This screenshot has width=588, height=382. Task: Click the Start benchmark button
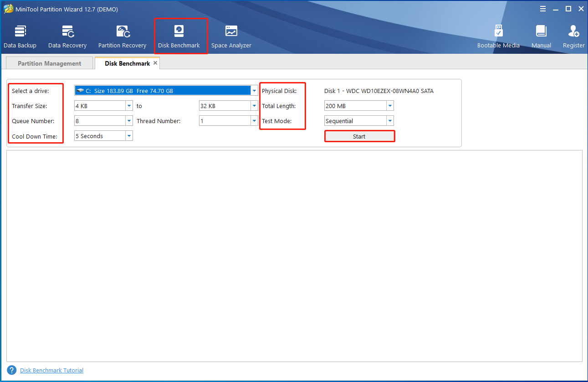(x=359, y=136)
